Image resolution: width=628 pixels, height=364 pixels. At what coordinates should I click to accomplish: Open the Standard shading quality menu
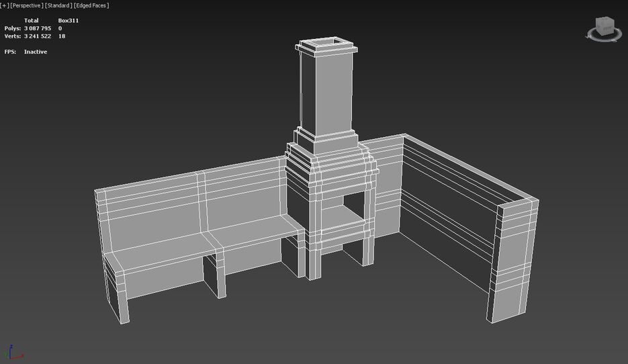coord(58,5)
